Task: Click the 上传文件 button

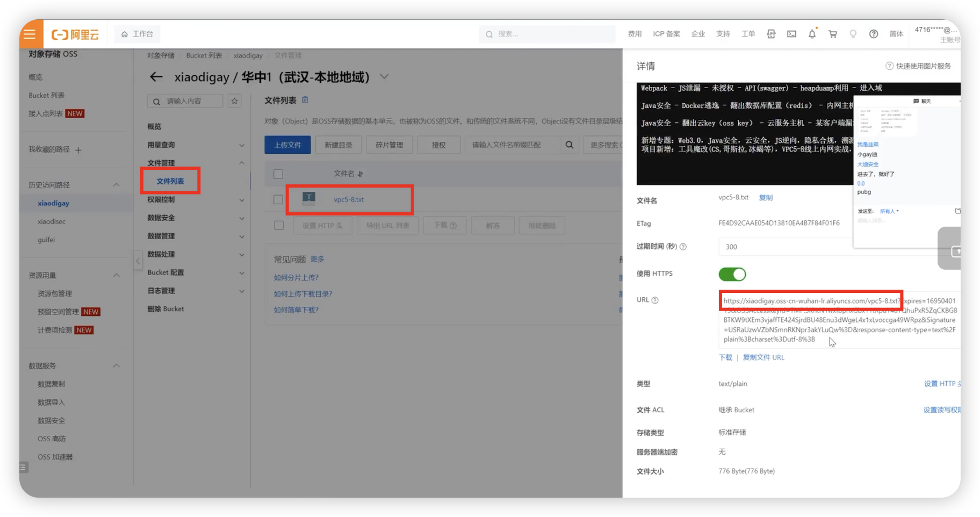Action: 287,145
